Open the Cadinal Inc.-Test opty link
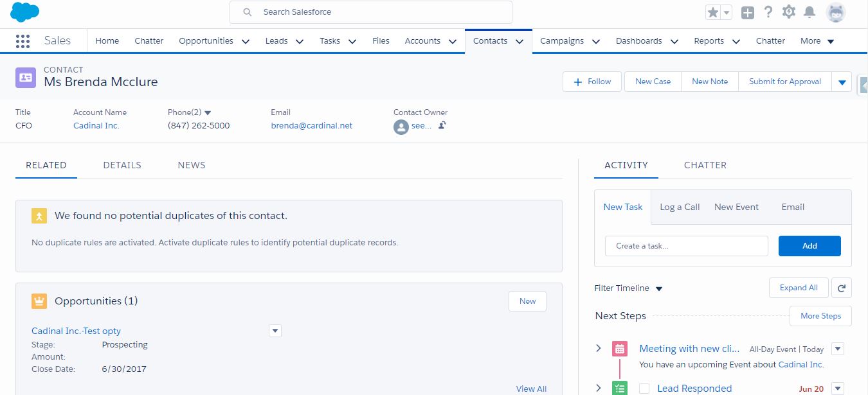The height and width of the screenshot is (395, 868). coord(76,331)
